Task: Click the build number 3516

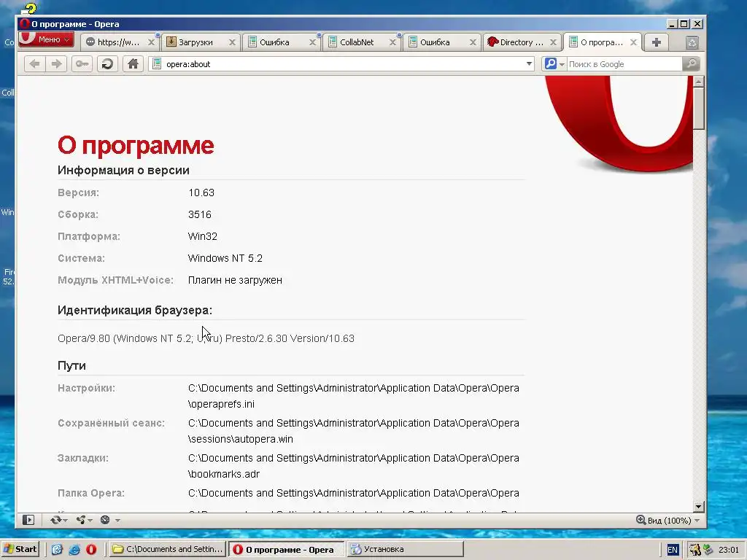Action: 200,215
